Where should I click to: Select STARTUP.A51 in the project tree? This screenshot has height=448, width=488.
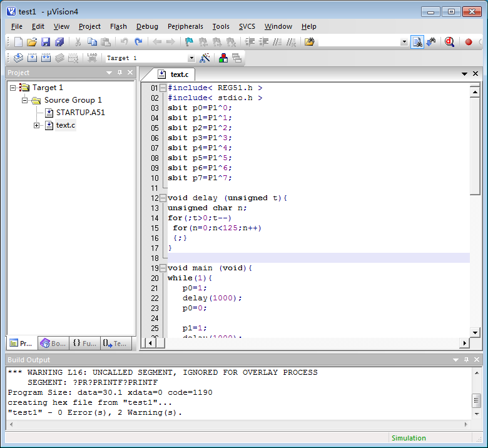[x=80, y=113]
